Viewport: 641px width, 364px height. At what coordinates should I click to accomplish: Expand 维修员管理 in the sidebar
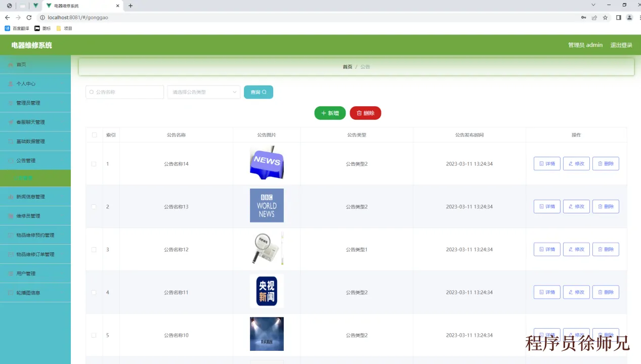click(x=35, y=216)
